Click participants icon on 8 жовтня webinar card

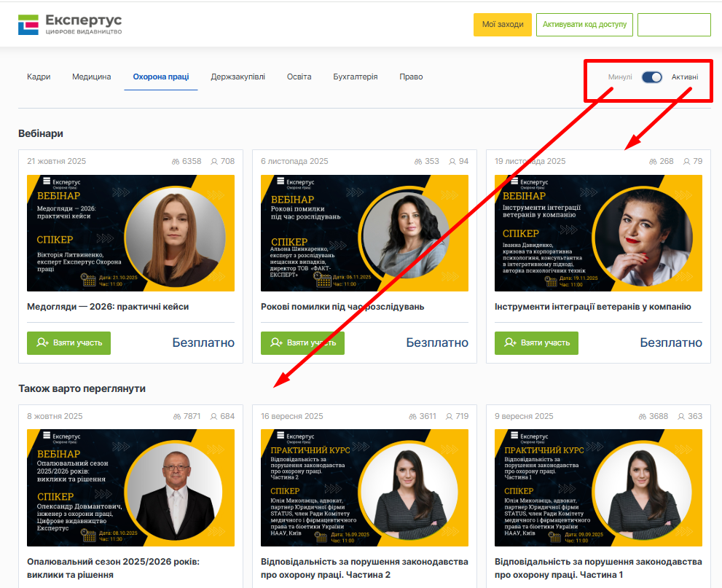point(213,417)
